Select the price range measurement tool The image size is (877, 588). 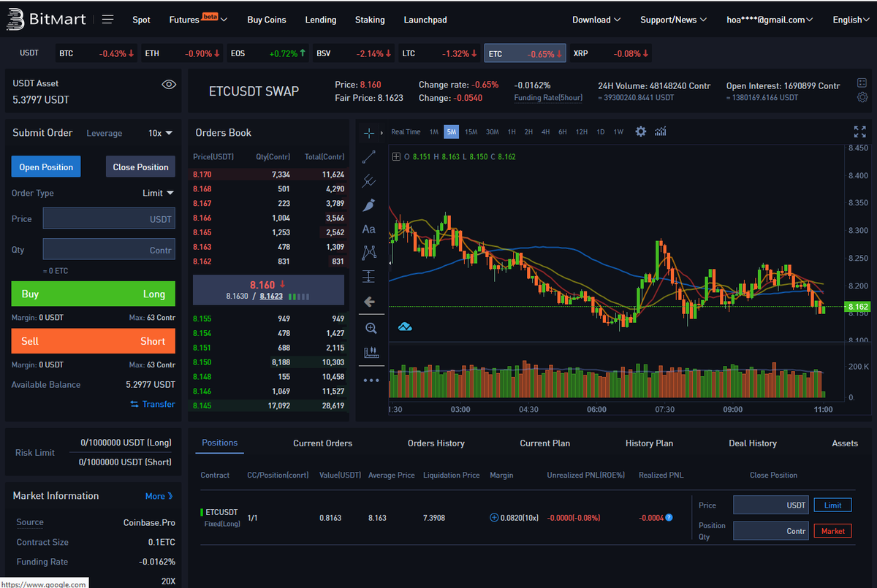pos(369,277)
